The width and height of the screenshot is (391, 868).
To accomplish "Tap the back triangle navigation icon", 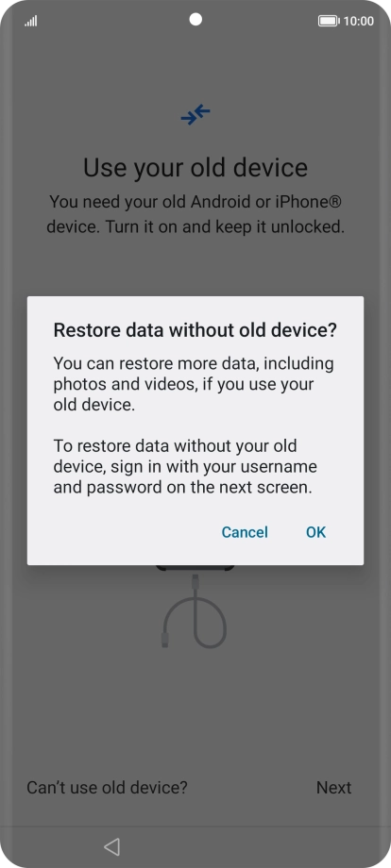I will pos(111,846).
